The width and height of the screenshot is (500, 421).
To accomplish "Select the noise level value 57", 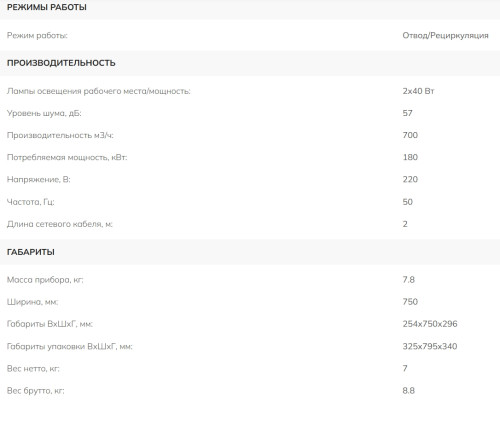I will 407,113.
